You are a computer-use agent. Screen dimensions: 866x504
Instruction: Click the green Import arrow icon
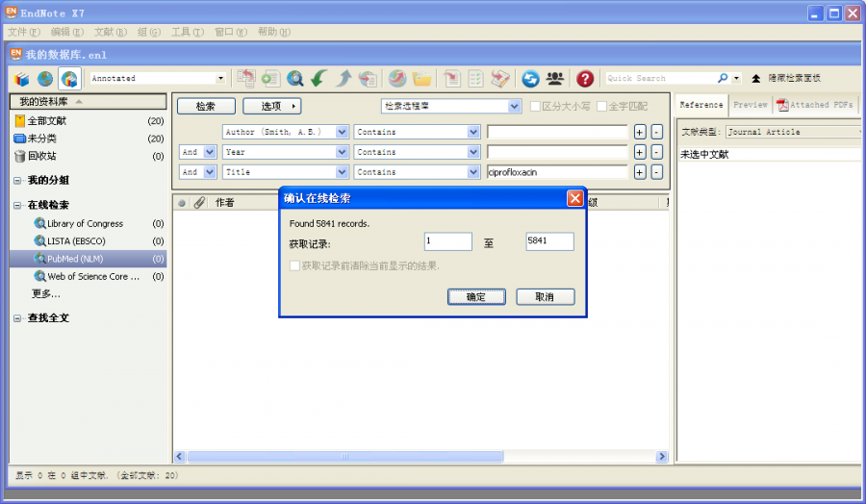[x=318, y=78]
